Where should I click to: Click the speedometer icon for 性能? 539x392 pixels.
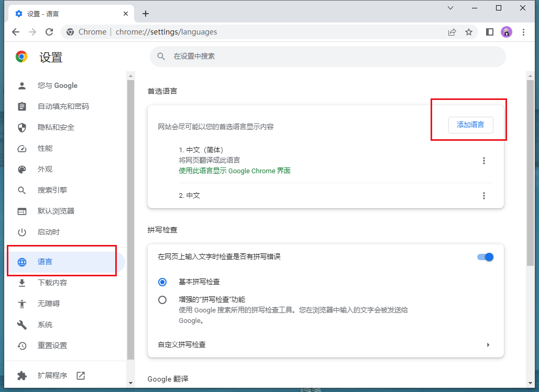[22, 149]
